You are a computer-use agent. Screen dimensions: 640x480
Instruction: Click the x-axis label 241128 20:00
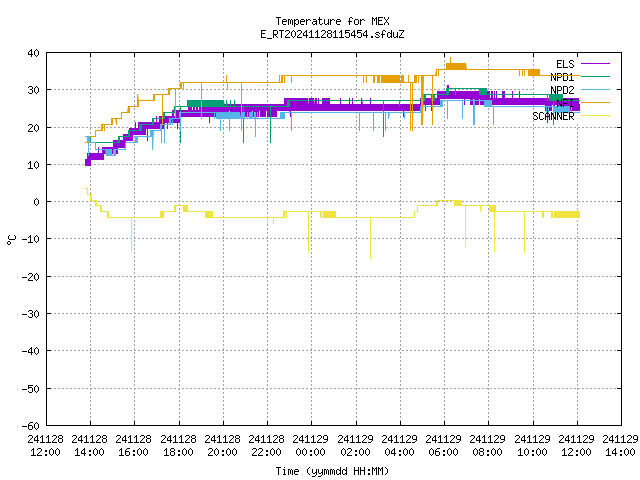[x=222, y=446]
